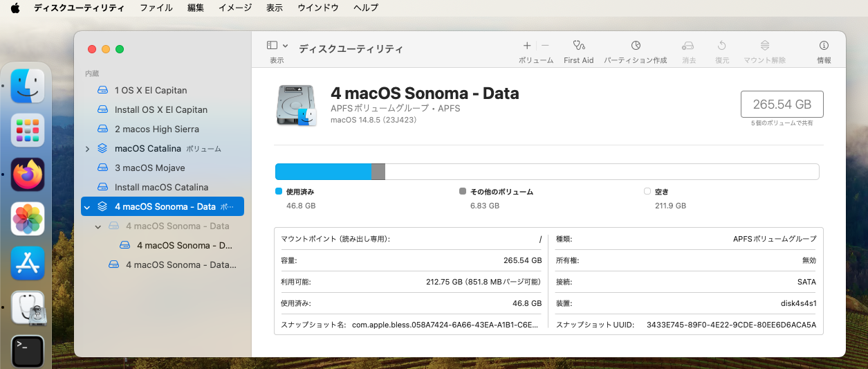Open the イメージ menu
The height and width of the screenshot is (369, 868).
coord(235,8)
